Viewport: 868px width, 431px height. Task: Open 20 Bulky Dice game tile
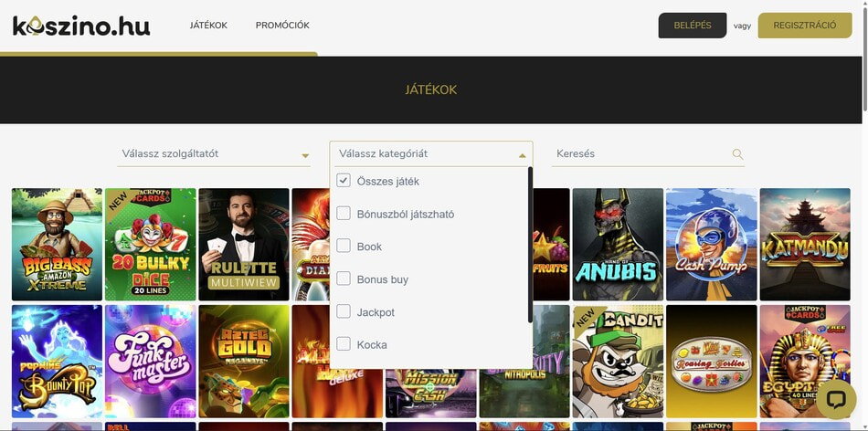click(151, 244)
